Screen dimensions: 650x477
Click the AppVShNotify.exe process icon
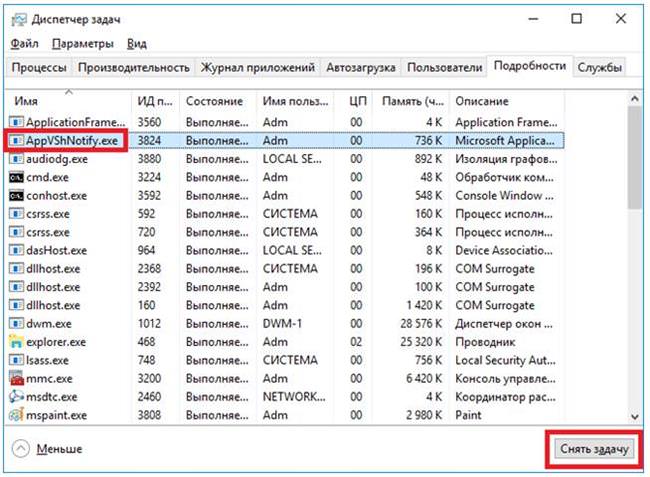click(16, 140)
